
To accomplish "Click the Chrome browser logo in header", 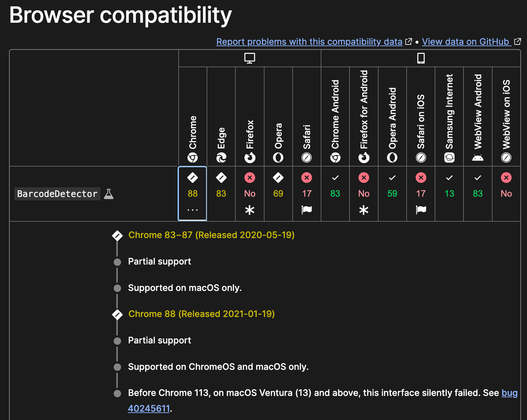I will (x=193, y=157).
